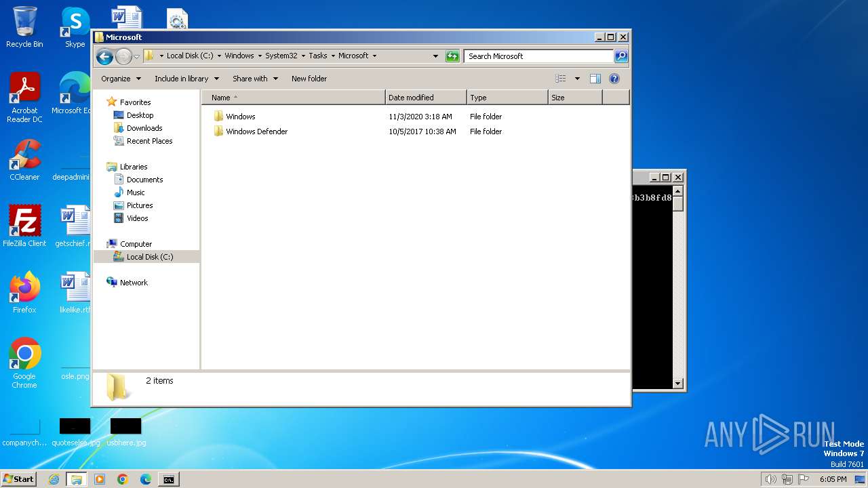Image resolution: width=868 pixels, height=488 pixels.
Task: Select Google Chrome desktop icon
Action: [24, 363]
